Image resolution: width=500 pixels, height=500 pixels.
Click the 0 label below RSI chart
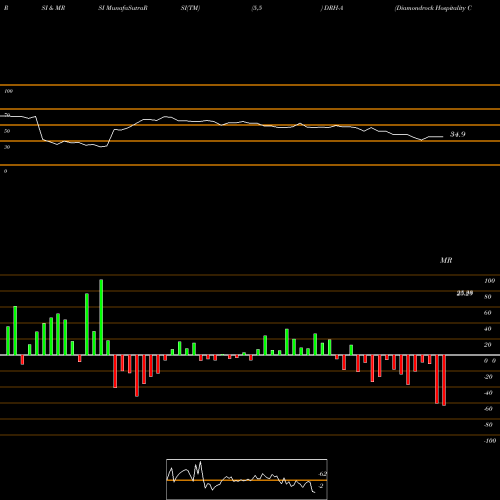(x=5, y=171)
